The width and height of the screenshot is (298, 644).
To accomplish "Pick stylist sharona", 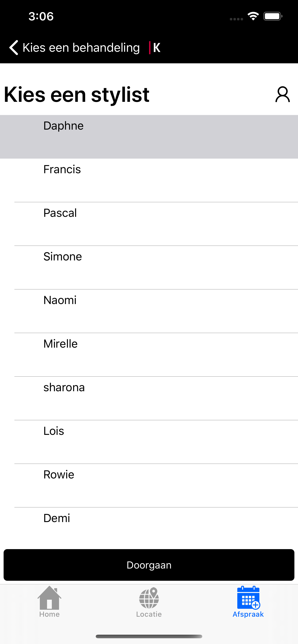I will click(149, 398).
